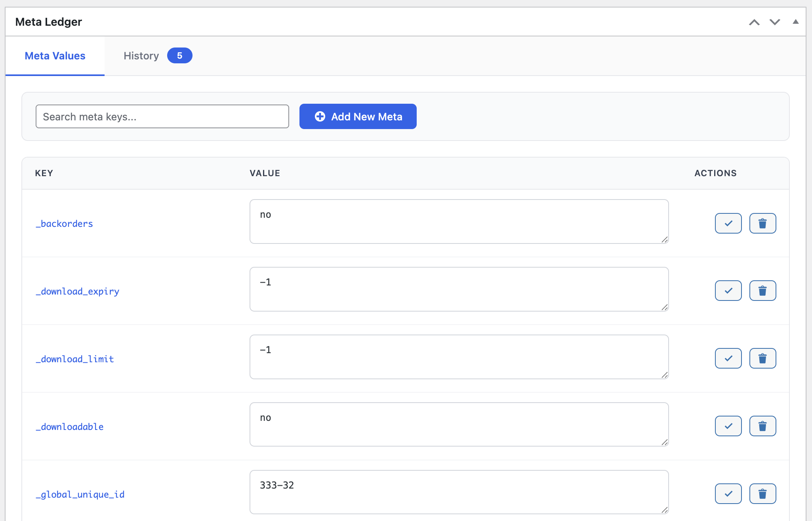
Task: Collapse the Meta Ledger panel
Action: 796,22
